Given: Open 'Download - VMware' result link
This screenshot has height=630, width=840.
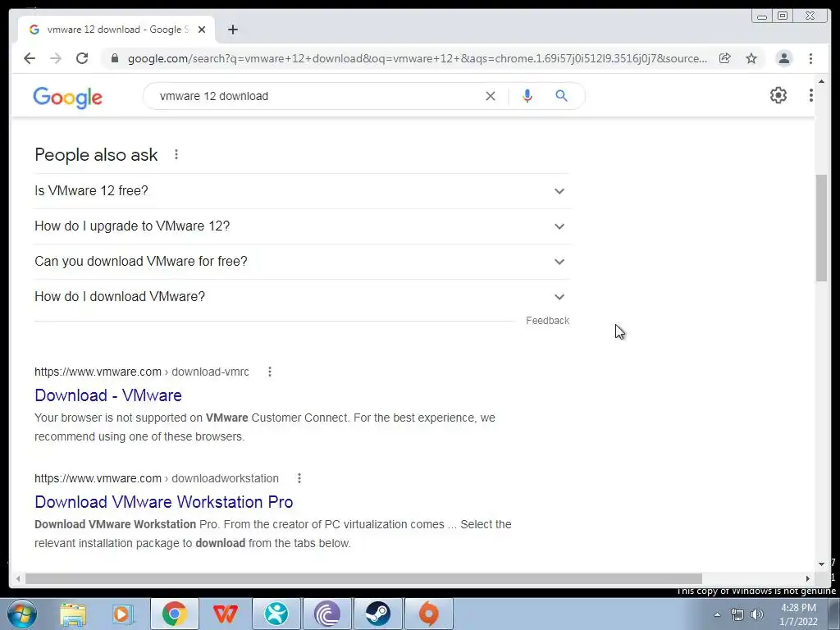Looking at the screenshot, I should [x=108, y=395].
